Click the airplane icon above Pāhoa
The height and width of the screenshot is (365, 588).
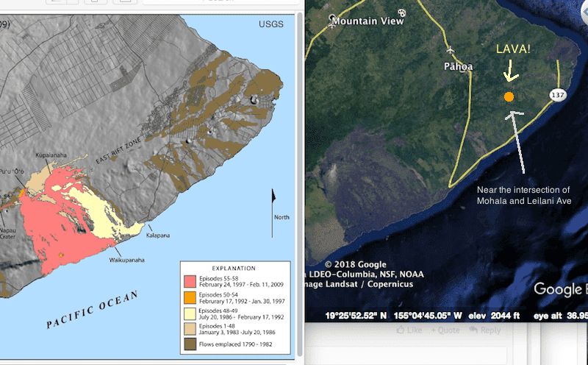(x=451, y=49)
